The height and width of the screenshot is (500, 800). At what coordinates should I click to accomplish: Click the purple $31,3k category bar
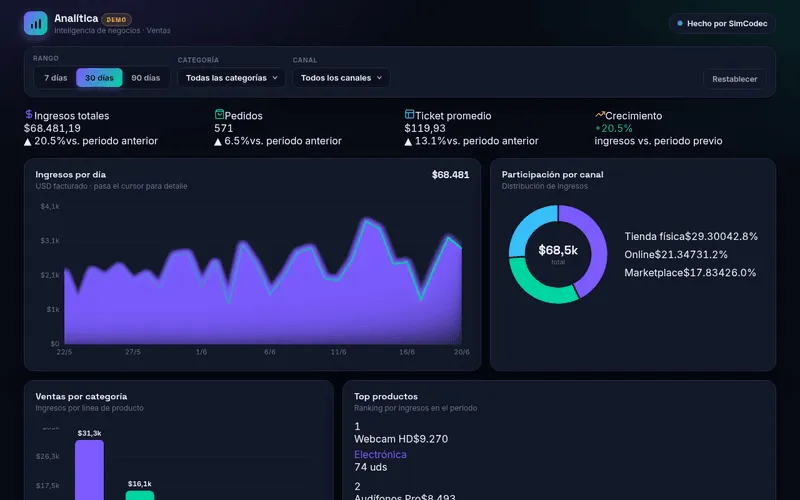pos(89,469)
